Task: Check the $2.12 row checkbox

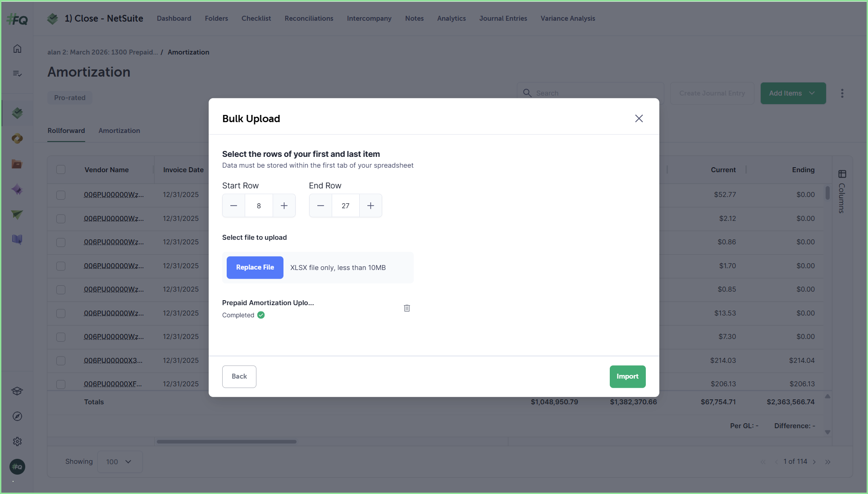Action: pos(61,219)
